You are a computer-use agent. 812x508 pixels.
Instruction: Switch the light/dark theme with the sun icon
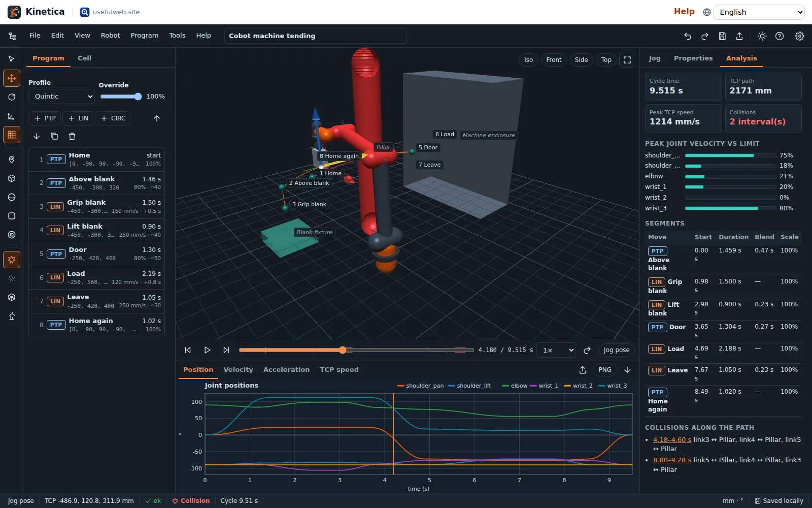click(762, 36)
